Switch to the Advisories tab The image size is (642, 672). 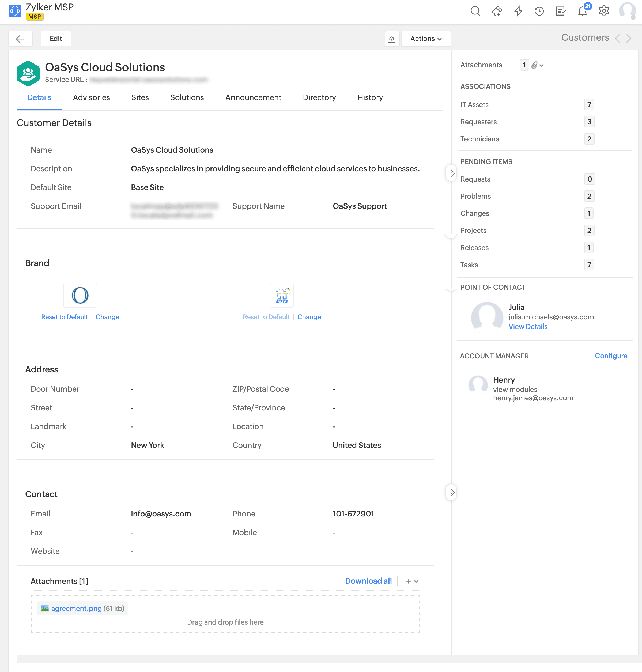point(91,97)
